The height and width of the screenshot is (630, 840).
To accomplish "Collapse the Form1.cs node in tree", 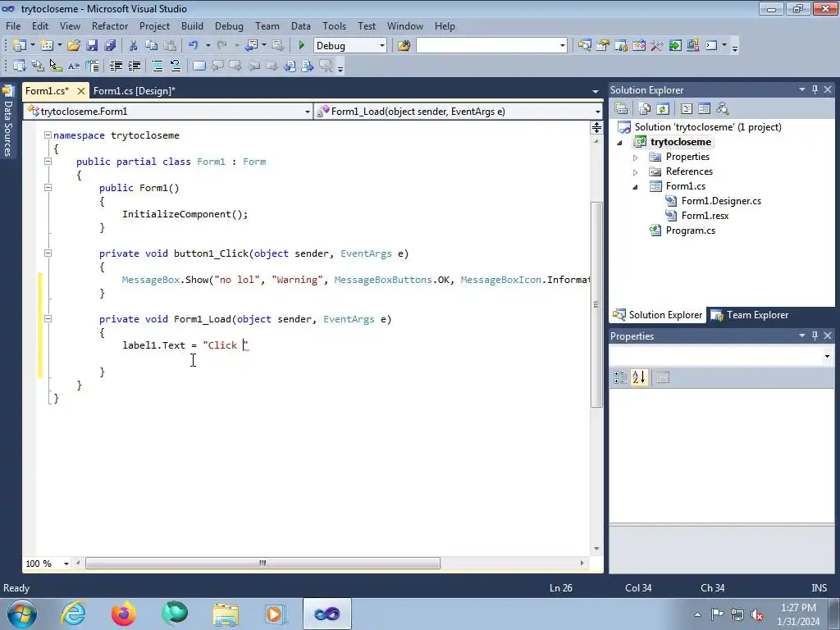I will 636,187.
